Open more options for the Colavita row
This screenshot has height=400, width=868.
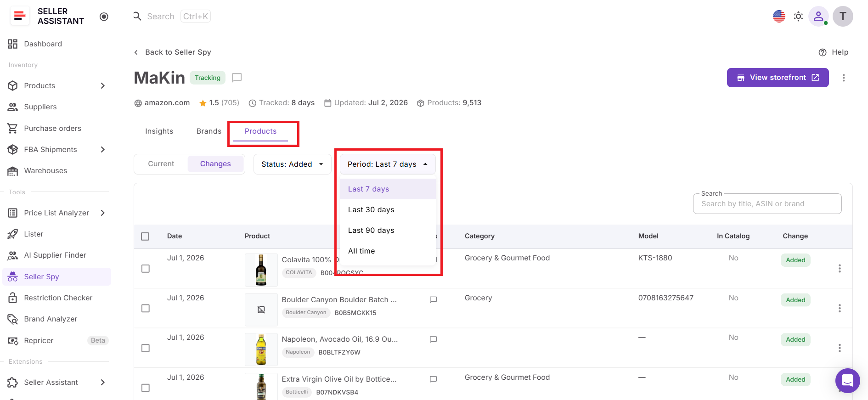pyautogui.click(x=840, y=268)
